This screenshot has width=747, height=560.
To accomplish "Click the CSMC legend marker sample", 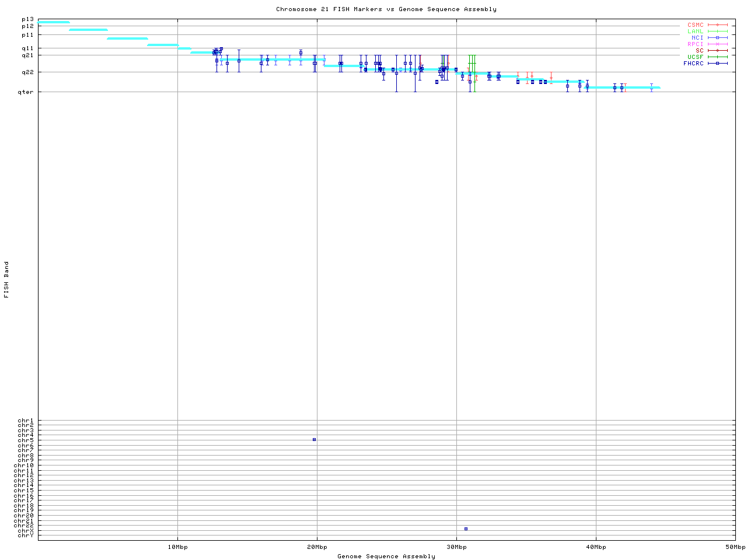I will 717,25.
